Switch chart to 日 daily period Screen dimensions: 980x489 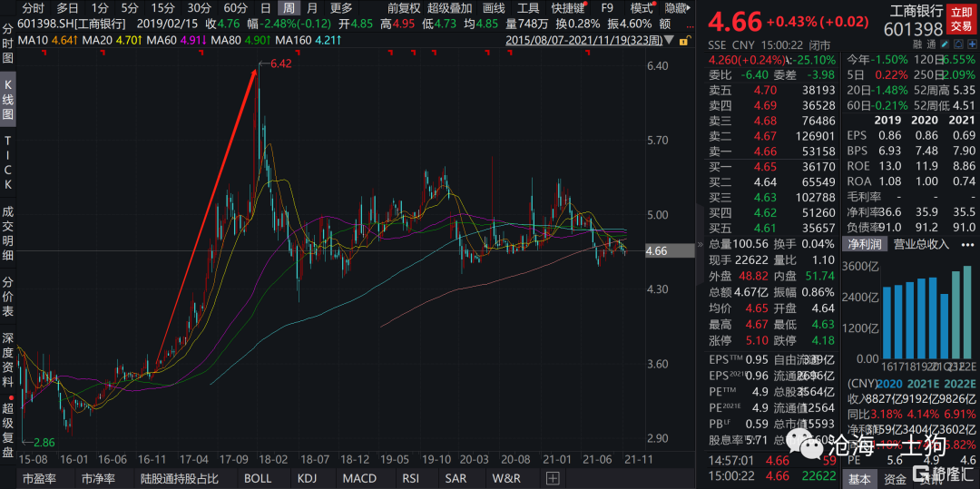tap(265, 7)
